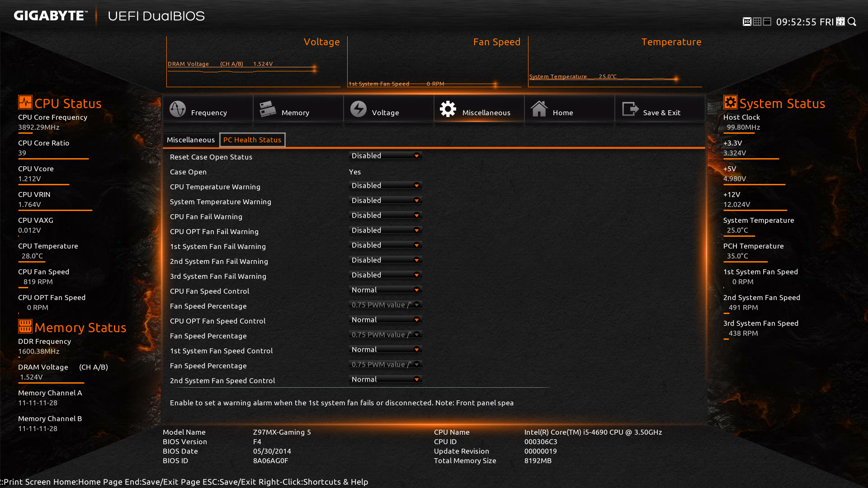Switch to grid layout view icon

[x=757, y=22]
